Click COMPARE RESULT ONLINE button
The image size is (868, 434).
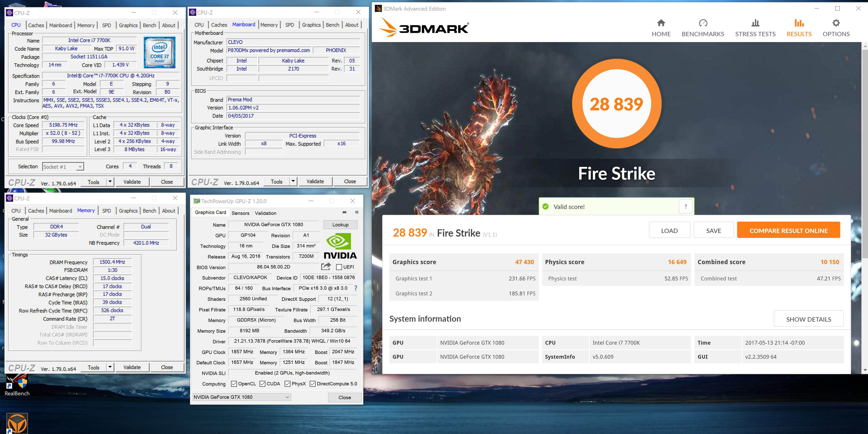[x=788, y=231]
